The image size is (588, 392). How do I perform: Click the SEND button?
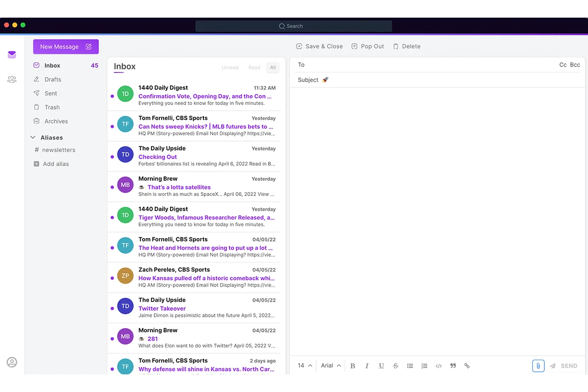[563, 366]
